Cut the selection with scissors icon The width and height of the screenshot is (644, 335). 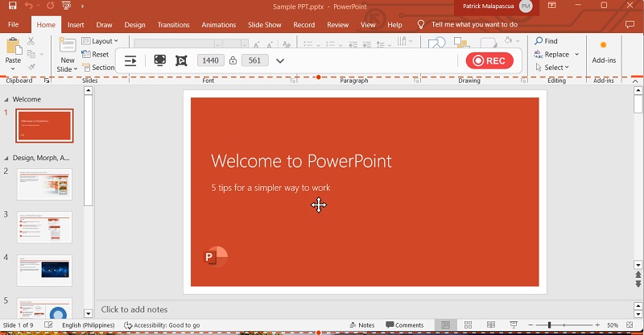pyautogui.click(x=31, y=41)
